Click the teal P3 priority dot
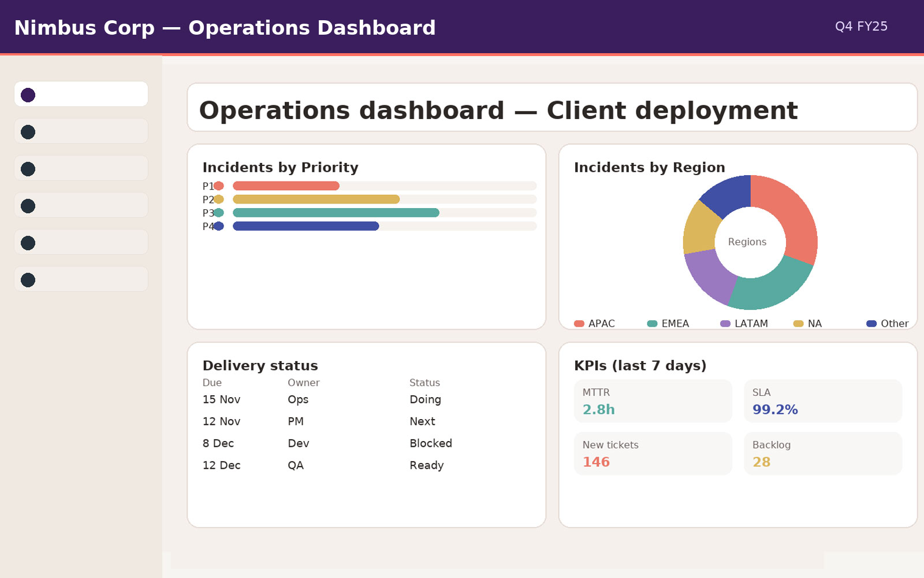Viewport: 924px width, 578px height. 219,213
